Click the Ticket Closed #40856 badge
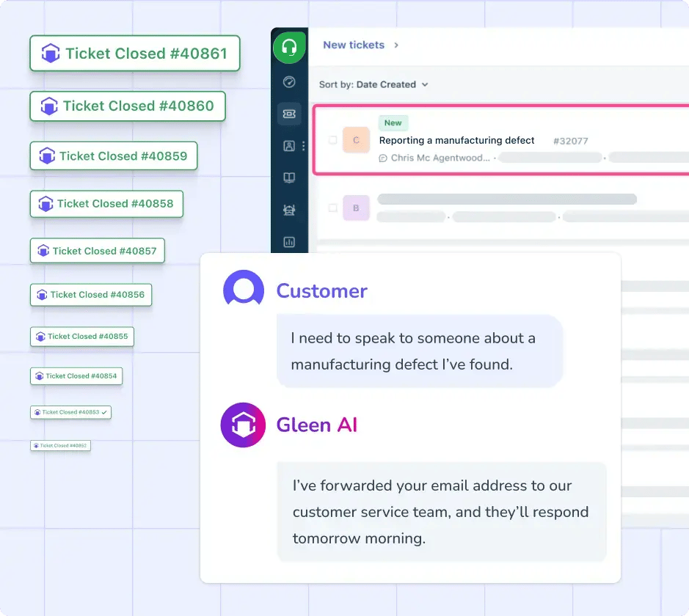Screen dimensions: 689x616 91,295
